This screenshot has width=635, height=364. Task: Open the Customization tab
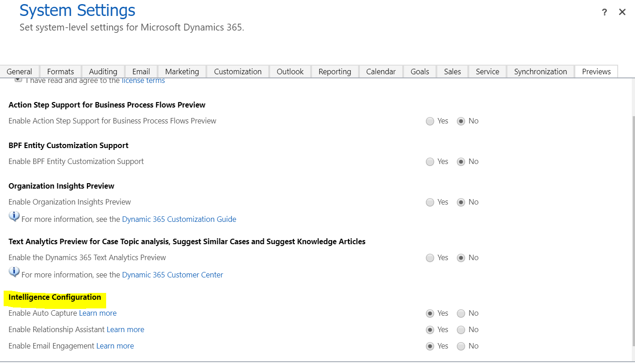click(x=238, y=72)
